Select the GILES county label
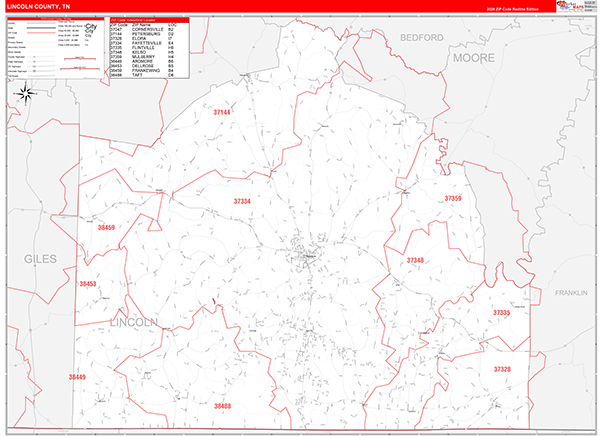 41,258
